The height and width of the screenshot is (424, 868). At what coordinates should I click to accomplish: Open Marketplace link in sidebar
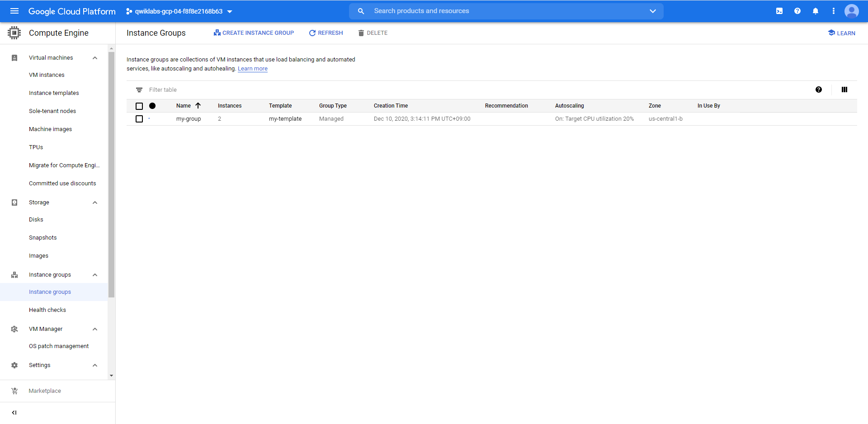point(45,391)
